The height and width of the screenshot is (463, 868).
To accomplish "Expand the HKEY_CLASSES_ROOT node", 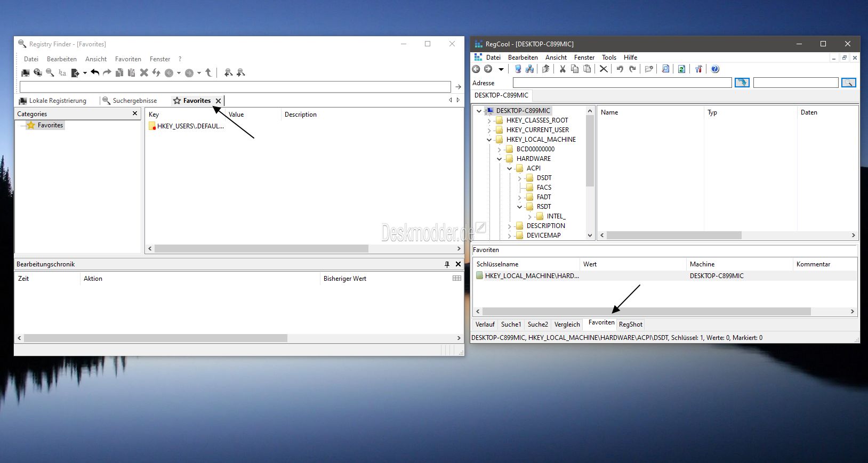I will coord(489,120).
